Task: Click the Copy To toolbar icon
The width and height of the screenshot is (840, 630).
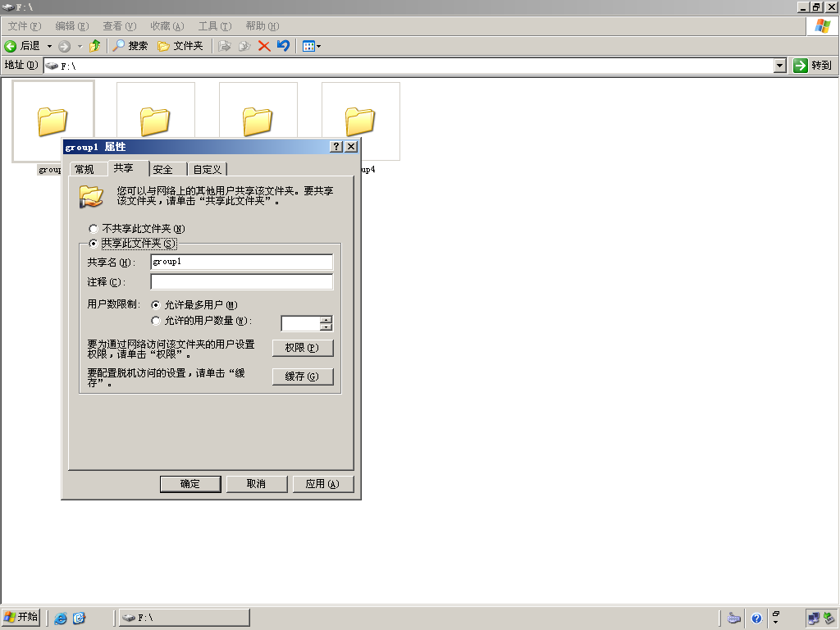Action: tap(244, 46)
